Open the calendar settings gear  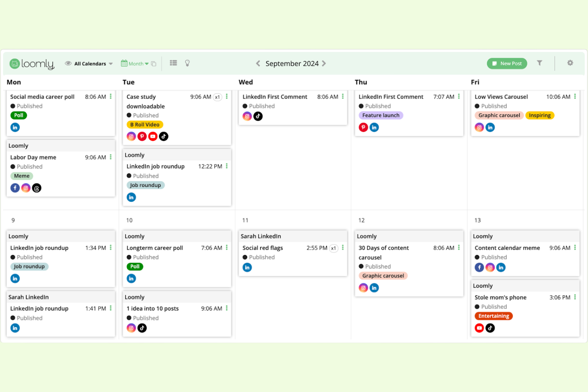570,63
